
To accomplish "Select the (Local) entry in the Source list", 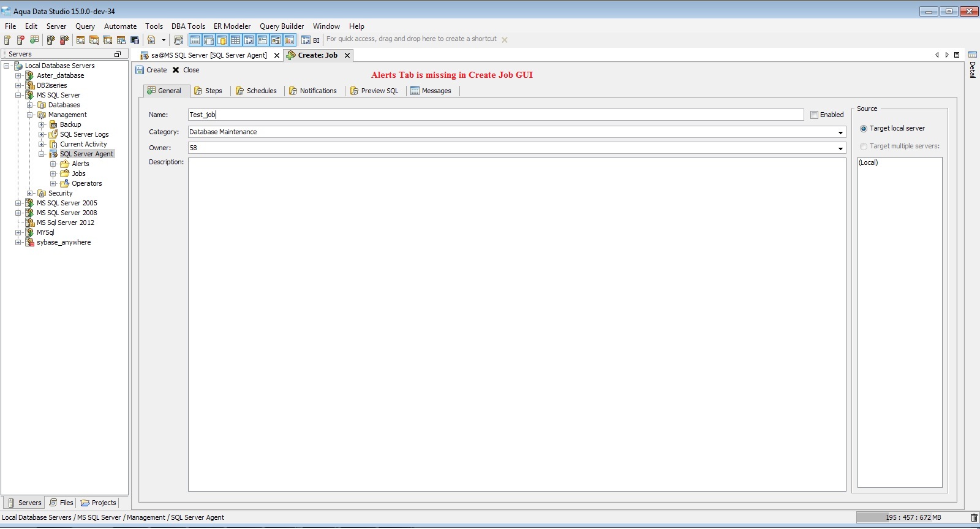I will [869, 162].
